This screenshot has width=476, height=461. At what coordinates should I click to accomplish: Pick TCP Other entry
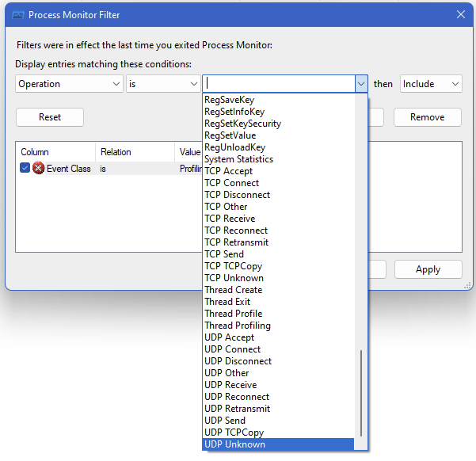[x=278, y=206]
